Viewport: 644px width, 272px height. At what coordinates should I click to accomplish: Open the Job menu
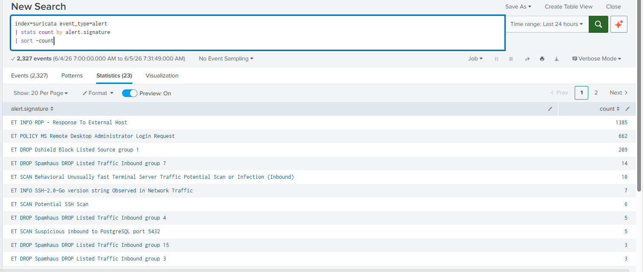click(x=475, y=59)
